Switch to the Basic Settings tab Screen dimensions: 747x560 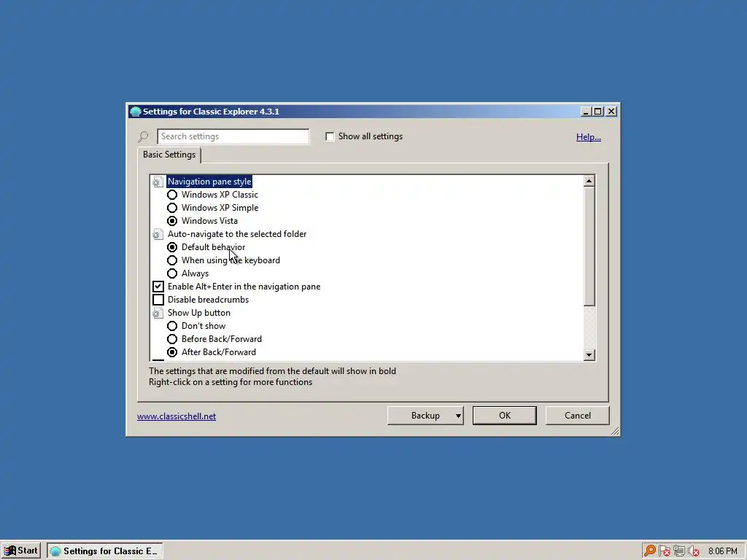[169, 155]
